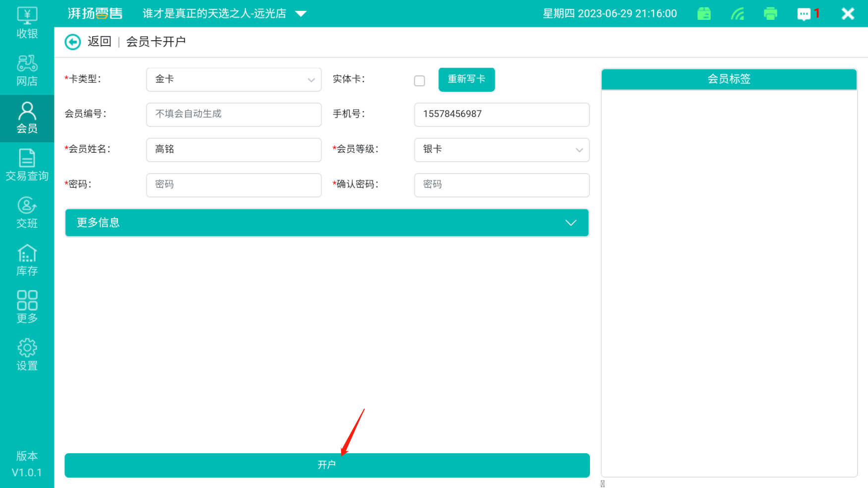Open the 更多 more menu
868x488 pixels.
pyautogui.click(x=27, y=308)
